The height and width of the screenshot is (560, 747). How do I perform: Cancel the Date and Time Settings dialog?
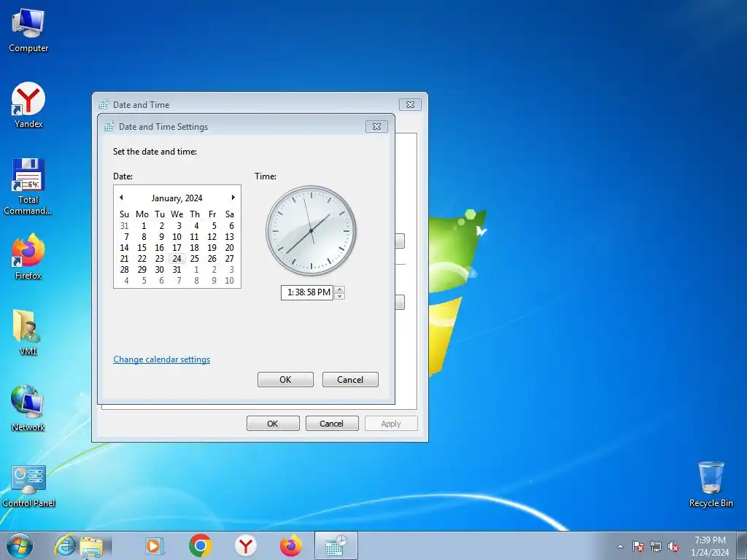[x=350, y=379]
